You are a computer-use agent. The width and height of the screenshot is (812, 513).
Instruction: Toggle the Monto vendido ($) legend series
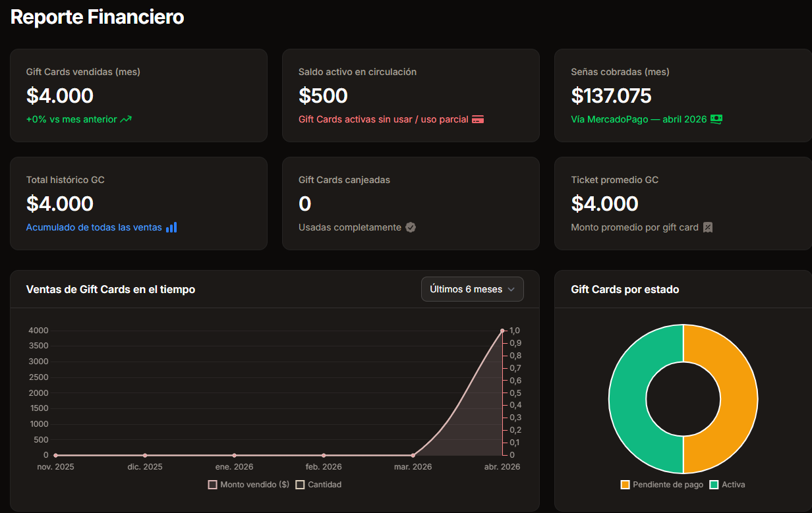(x=248, y=485)
